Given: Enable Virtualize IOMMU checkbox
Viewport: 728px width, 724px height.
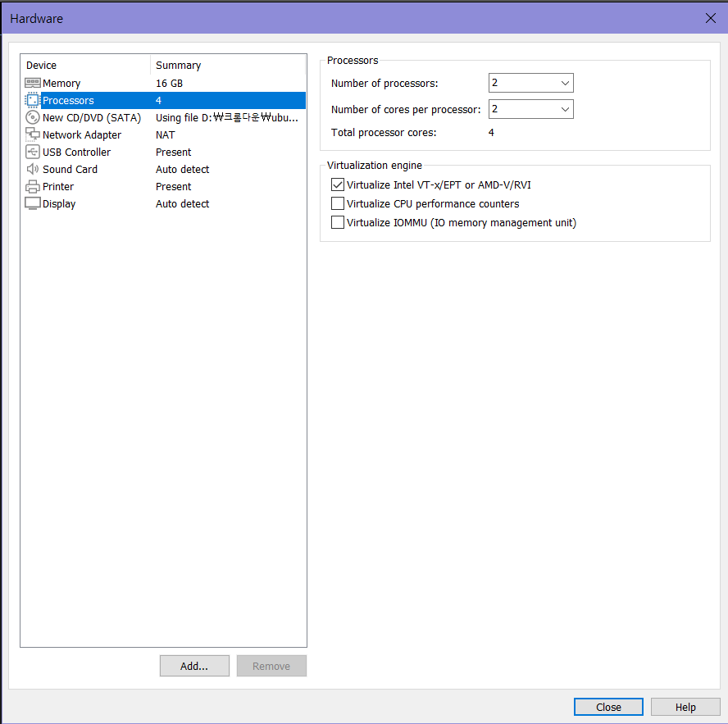Looking at the screenshot, I should 338,222.
